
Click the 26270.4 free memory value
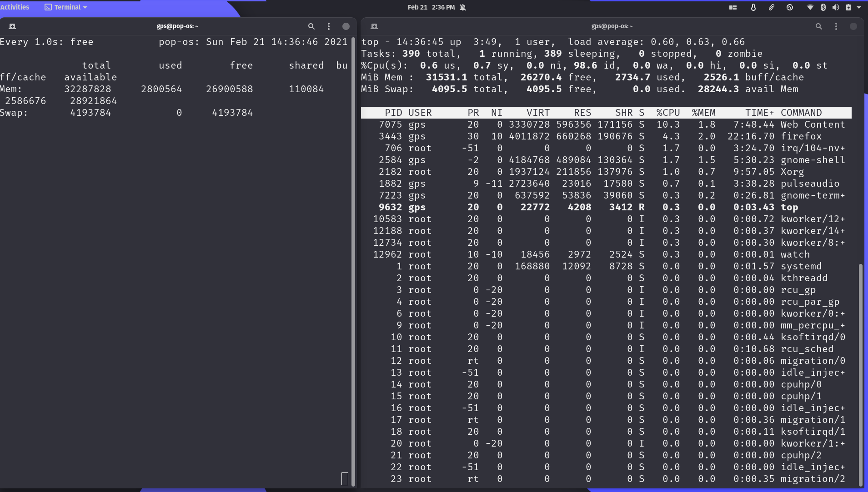pyautogui.click(x=541, y=77)
